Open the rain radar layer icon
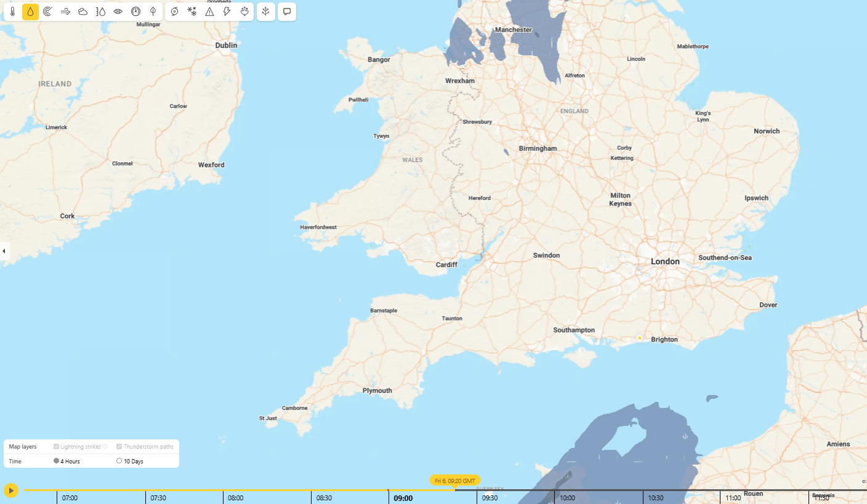The height and width of the screenshot is (504, 867). click(47, 12)
